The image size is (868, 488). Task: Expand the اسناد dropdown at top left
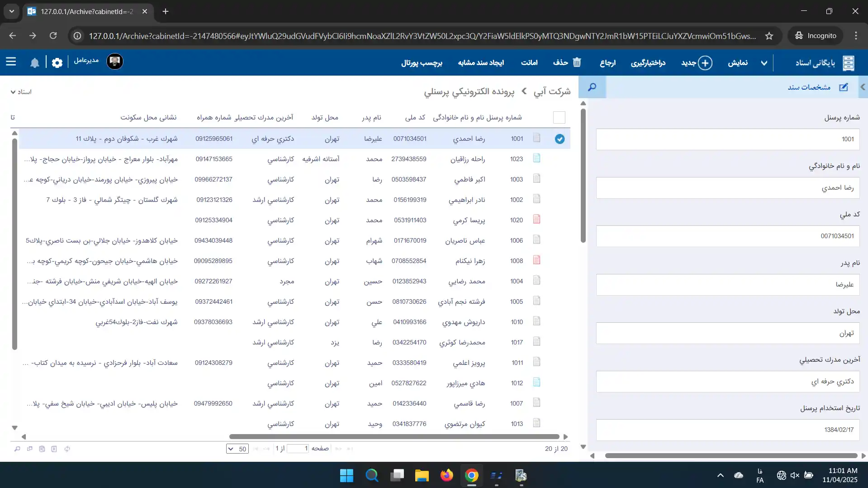point(21,92)
